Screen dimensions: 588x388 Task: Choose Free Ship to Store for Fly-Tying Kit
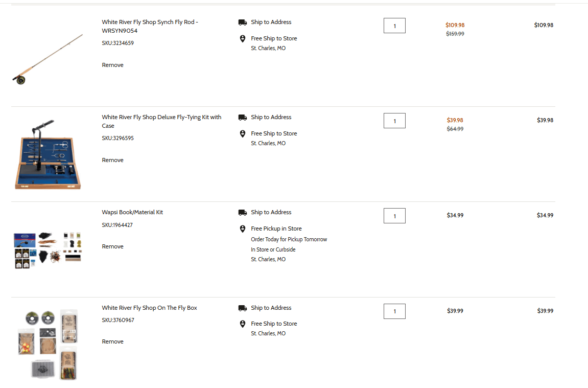[274, 134]
